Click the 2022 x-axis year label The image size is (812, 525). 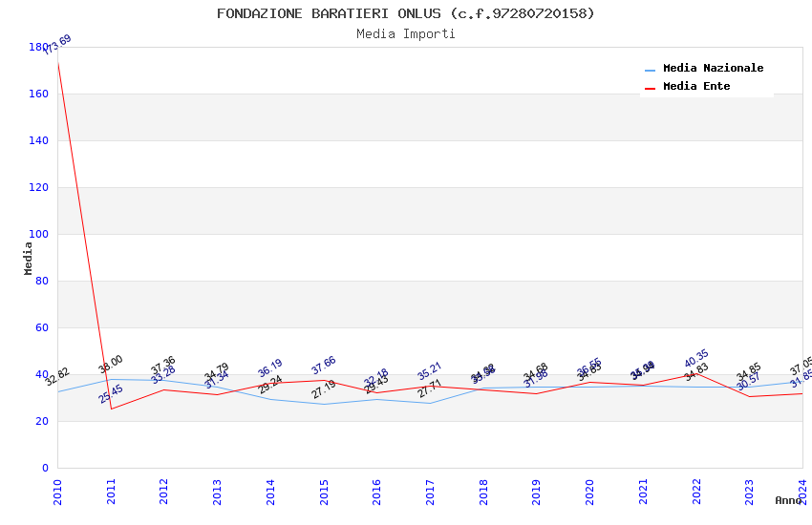pyautogui.click(x=696, y=492)
